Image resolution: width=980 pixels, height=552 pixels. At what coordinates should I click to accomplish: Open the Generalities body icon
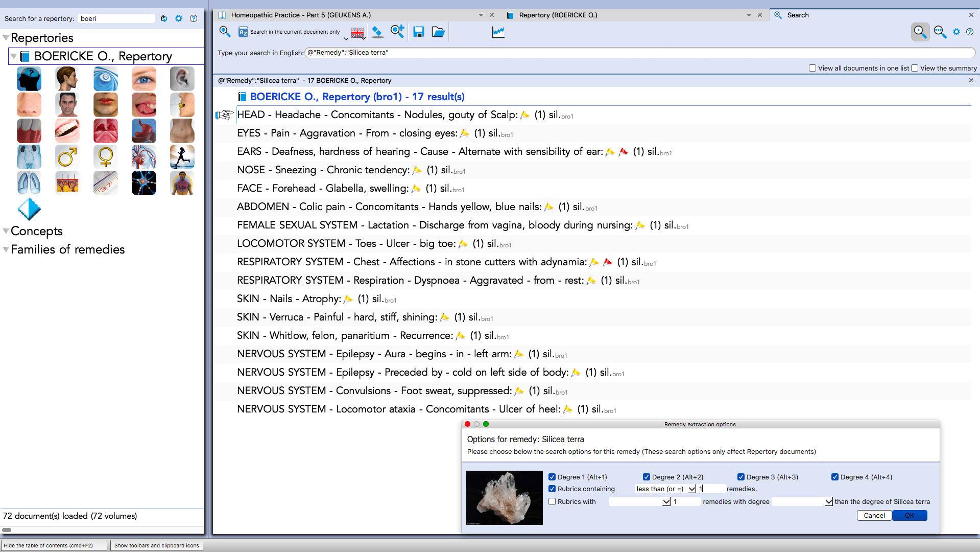pyautogui.click(x=182, y=183)
